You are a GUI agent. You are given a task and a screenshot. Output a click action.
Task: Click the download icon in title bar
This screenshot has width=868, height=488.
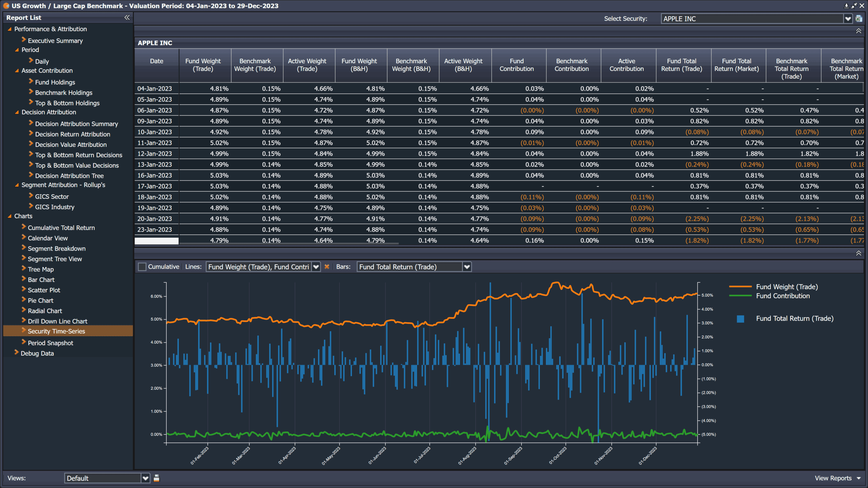[x=846, y=6]
